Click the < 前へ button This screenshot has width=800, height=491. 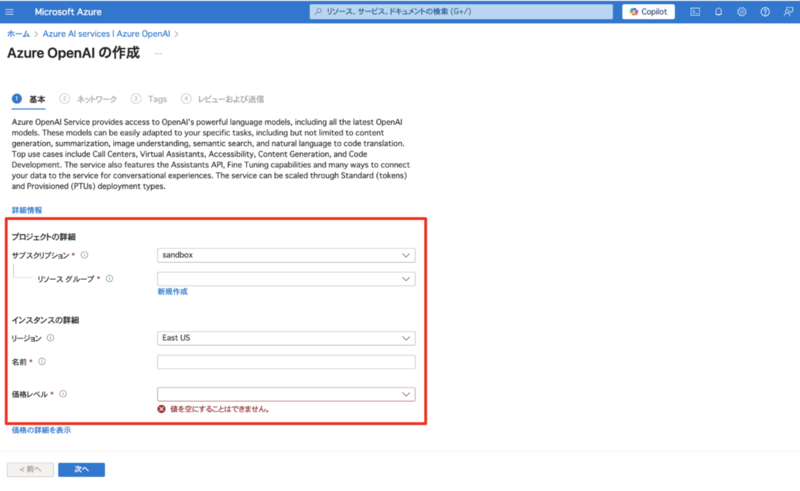(30, 470)
